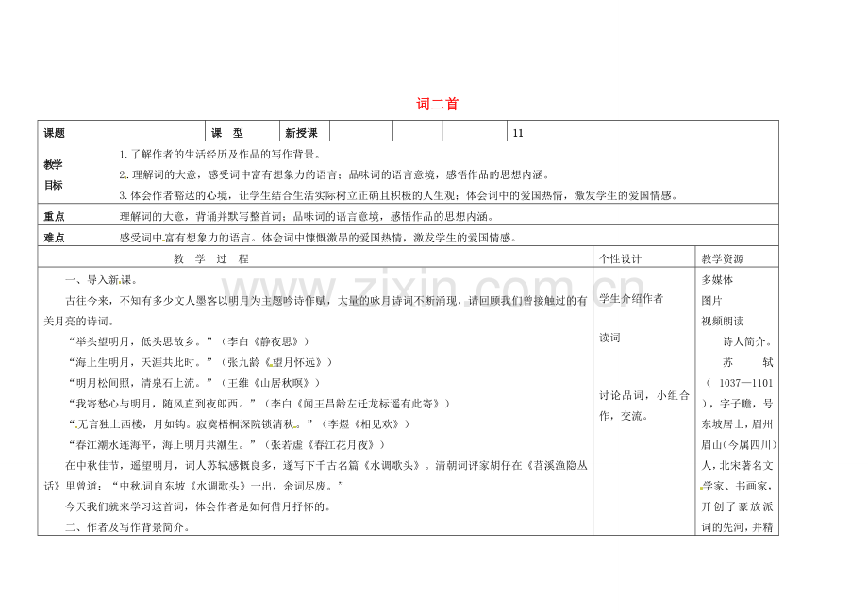Select the 难点 row label

[65, 236]
